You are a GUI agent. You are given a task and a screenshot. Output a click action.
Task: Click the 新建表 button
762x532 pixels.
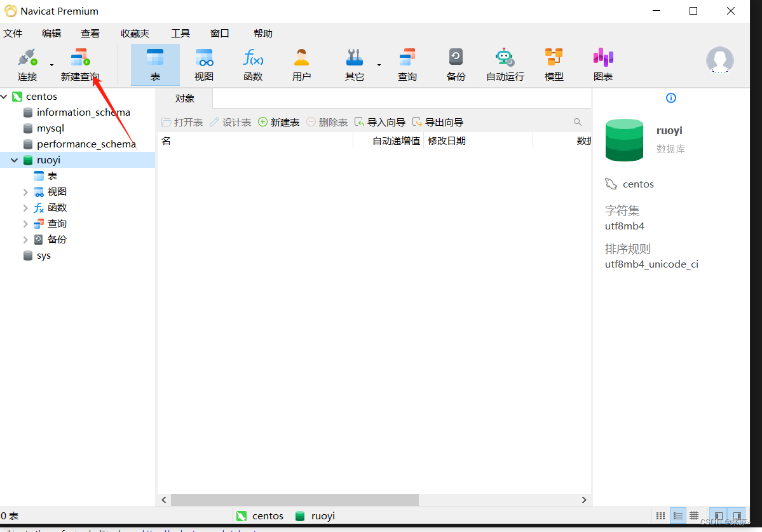pyautogui.click(x=278, y=122)
